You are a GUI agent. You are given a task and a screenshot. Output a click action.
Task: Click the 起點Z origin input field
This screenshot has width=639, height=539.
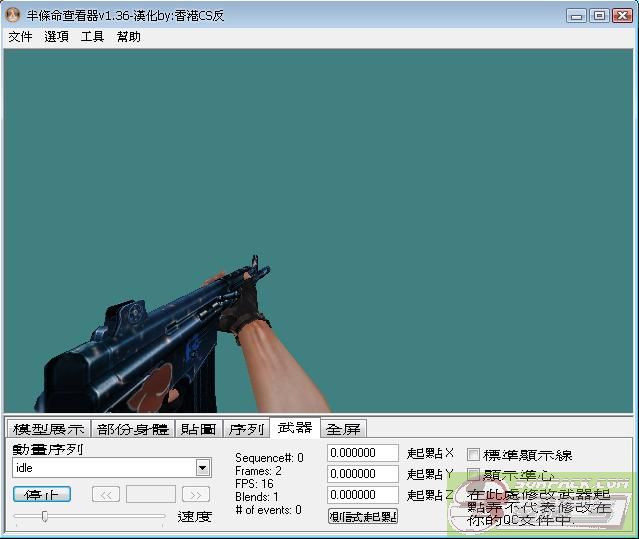(362, 495)
